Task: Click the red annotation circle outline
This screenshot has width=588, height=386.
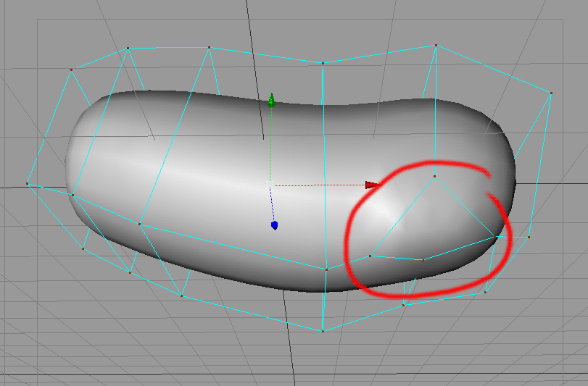Action: 347,239
